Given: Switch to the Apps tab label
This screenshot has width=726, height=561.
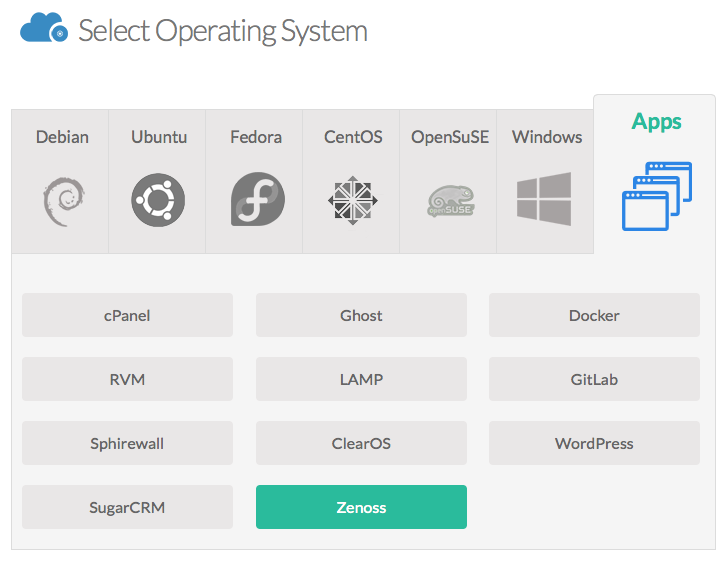Looking at the screenshot, I should point(657,122).
